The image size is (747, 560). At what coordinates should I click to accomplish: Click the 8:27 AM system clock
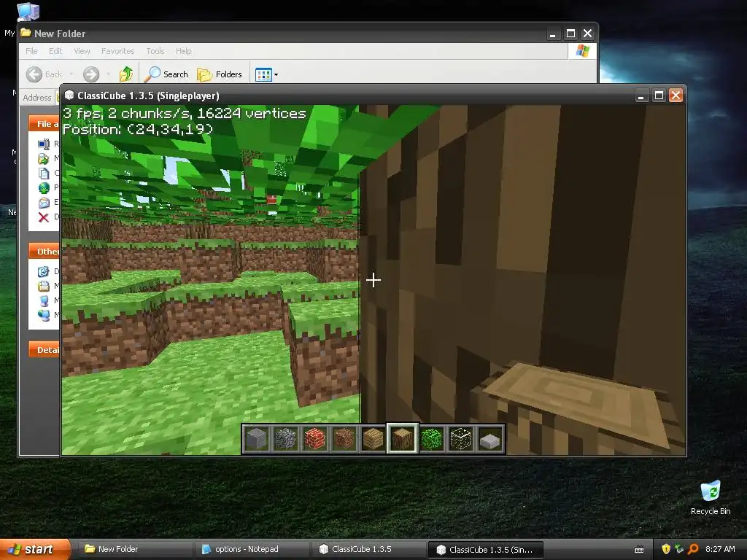(x=720, y=549)
